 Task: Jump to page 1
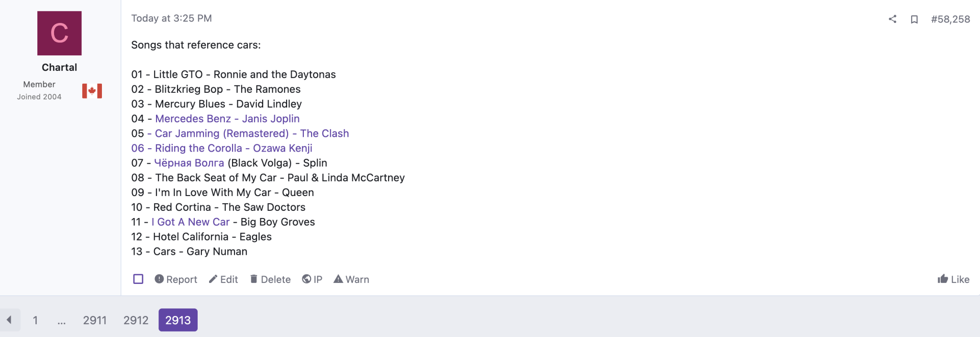35,320
